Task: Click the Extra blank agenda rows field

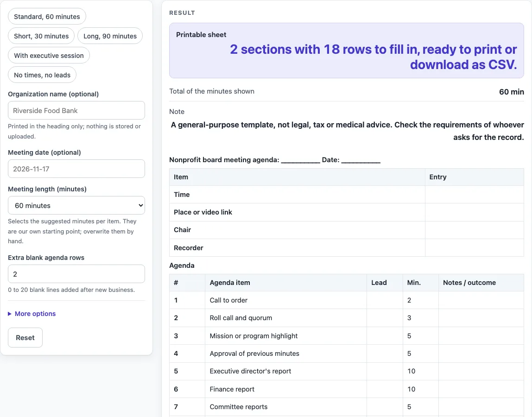Action: pos(76,274)
